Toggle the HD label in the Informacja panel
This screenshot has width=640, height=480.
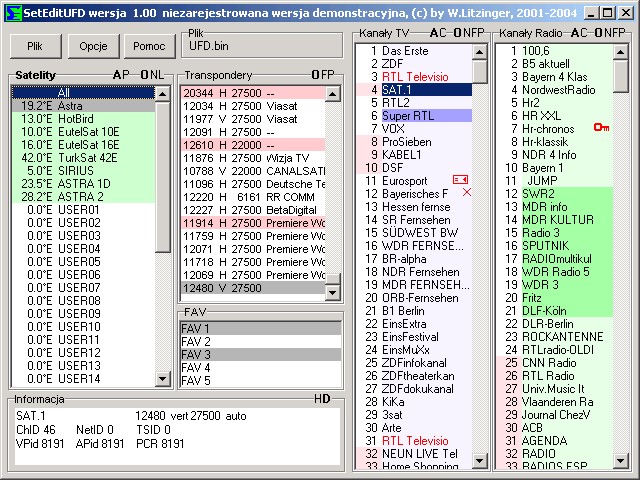(321, 399)
